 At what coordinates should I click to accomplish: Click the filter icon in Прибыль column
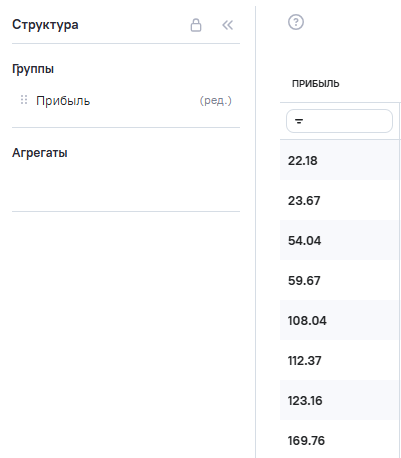[299, 121]
